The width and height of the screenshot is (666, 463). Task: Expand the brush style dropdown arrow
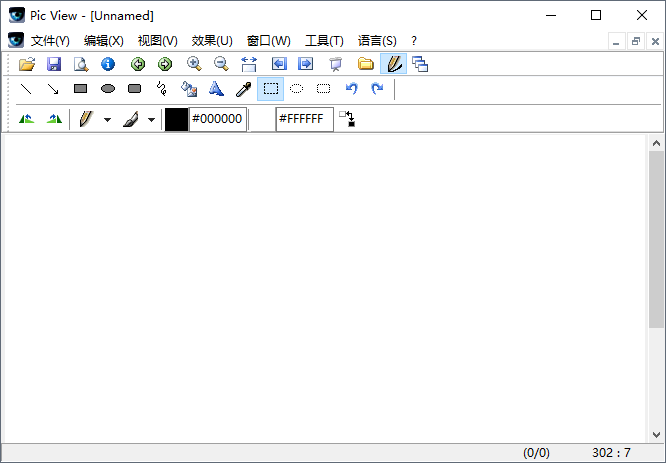151,120
